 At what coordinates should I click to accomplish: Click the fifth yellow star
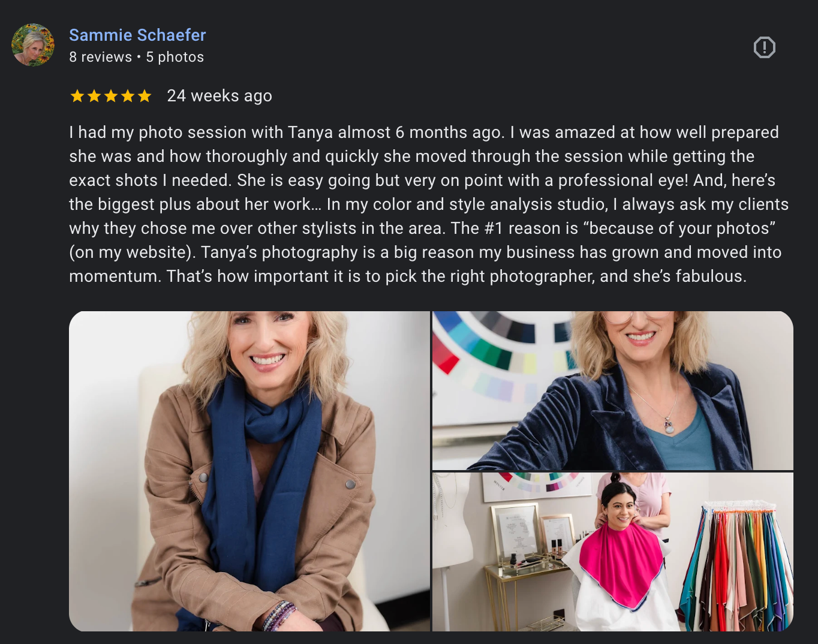145,96
